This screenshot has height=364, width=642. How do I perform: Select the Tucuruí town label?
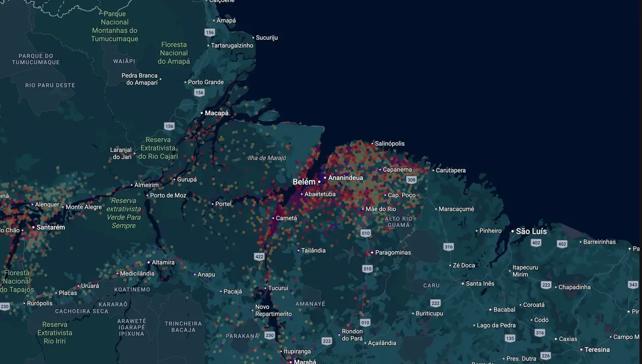coord(278,288)
